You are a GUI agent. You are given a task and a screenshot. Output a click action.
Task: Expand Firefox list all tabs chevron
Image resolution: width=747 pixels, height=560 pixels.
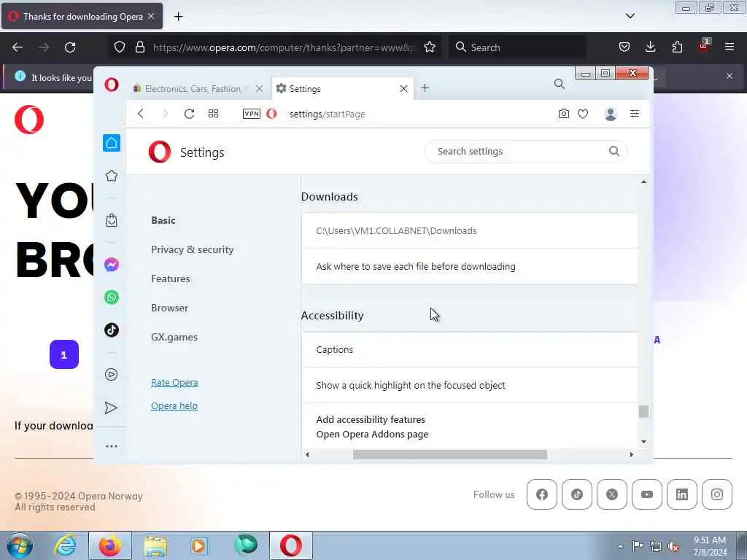630,16
